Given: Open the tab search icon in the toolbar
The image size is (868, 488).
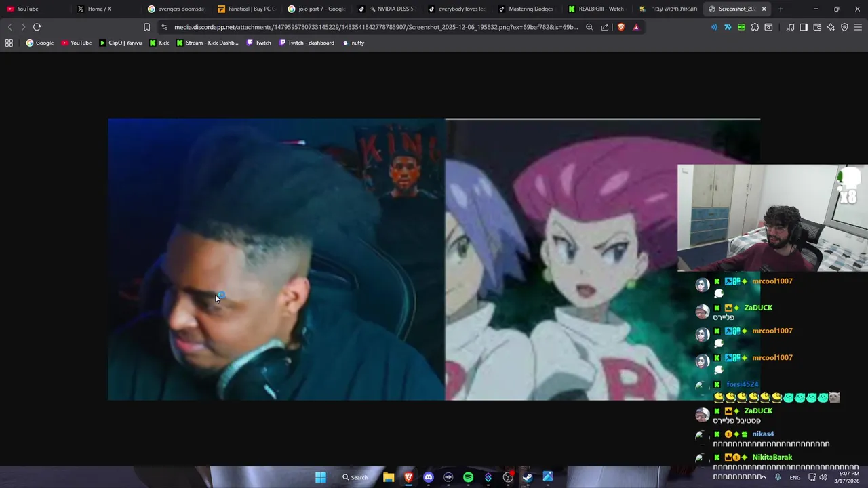Looking at the screenshot, I should (768, 27).
